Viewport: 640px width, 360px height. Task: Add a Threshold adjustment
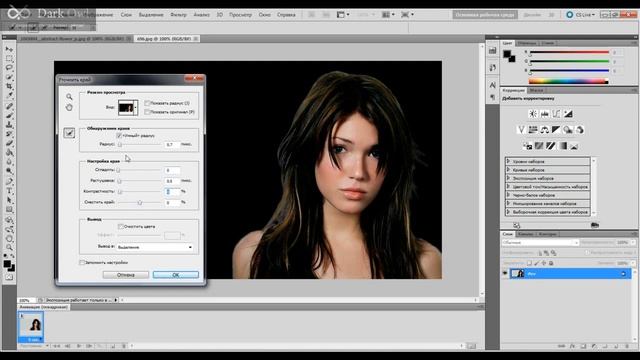[551, 146]
